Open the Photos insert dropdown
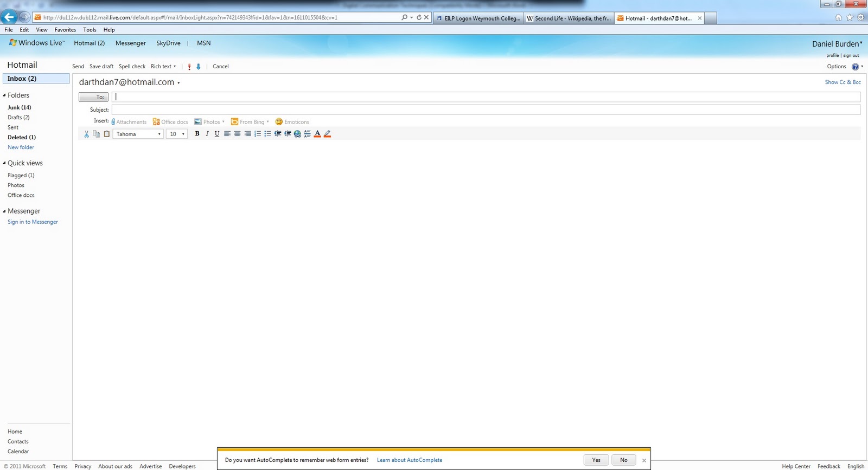Screen dimensions: 868x470 pos(209,122)
